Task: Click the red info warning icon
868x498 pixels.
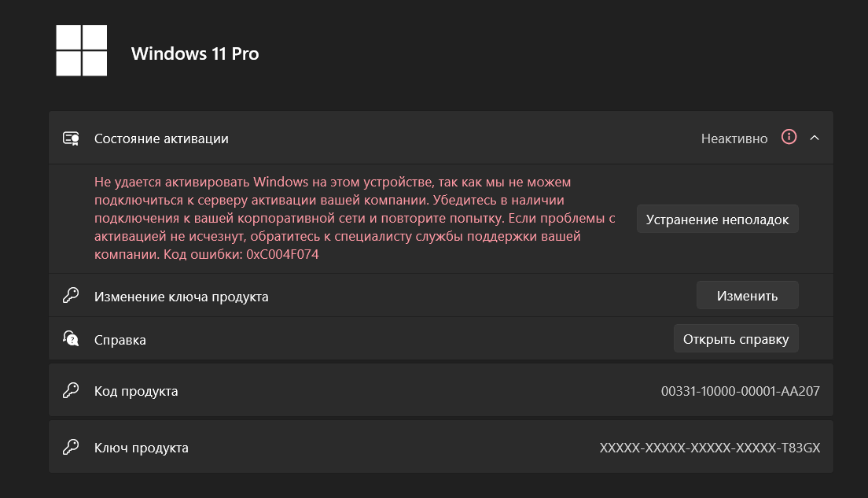Action: 789,137
